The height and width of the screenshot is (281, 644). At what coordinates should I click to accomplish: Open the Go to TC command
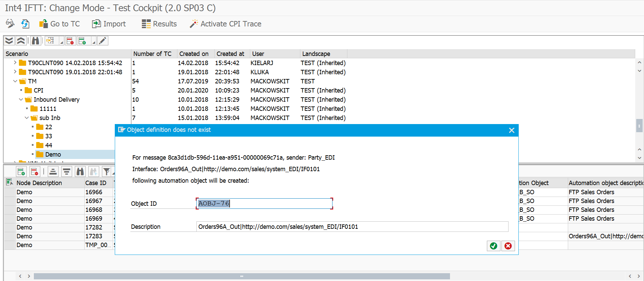coord(60,24)
